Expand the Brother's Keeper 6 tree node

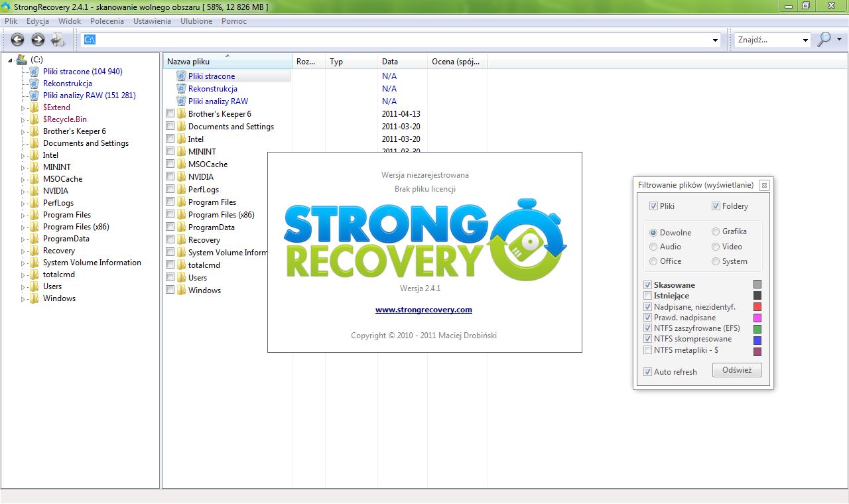pyautogui.click(x=21, y=131)
